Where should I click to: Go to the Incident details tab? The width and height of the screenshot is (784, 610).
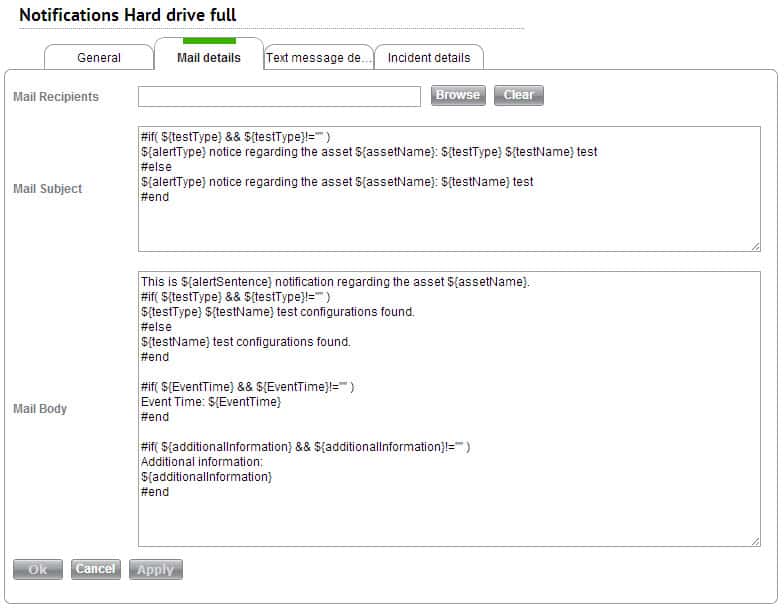tap(428, 58)
